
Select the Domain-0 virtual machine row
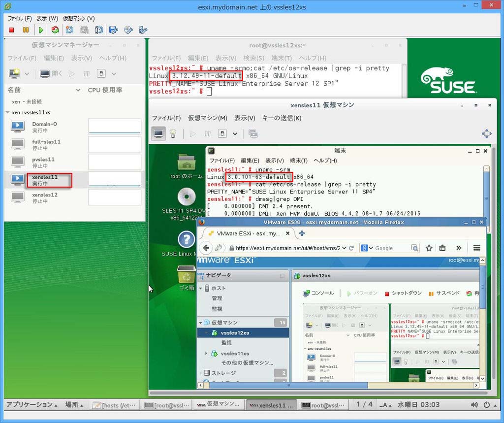[x=75, y=127]
